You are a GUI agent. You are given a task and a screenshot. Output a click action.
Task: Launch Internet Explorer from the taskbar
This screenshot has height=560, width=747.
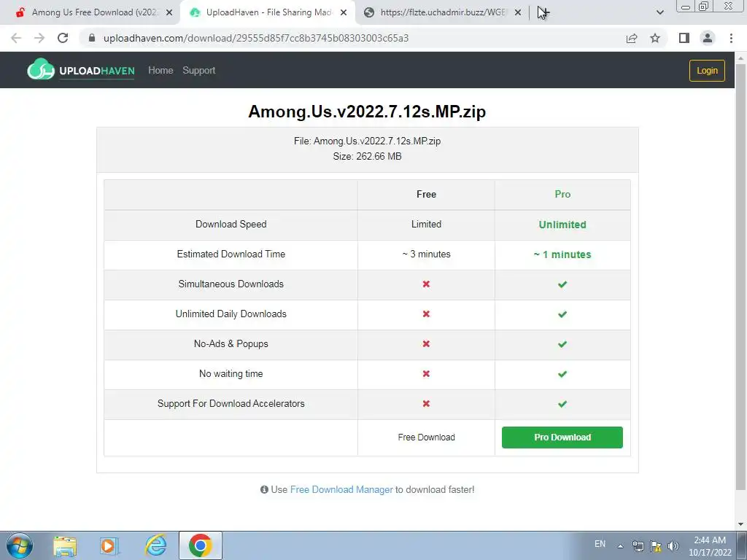point(155,545)
